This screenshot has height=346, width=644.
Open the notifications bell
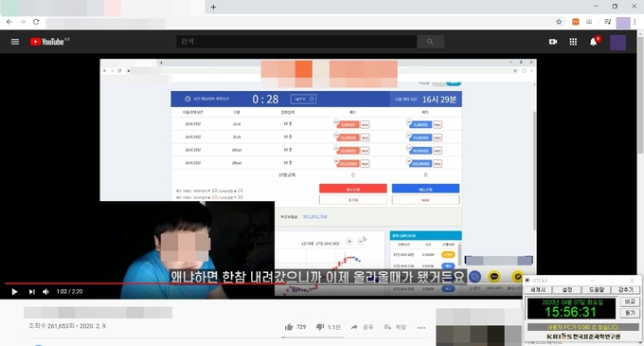tap(594, 42)
